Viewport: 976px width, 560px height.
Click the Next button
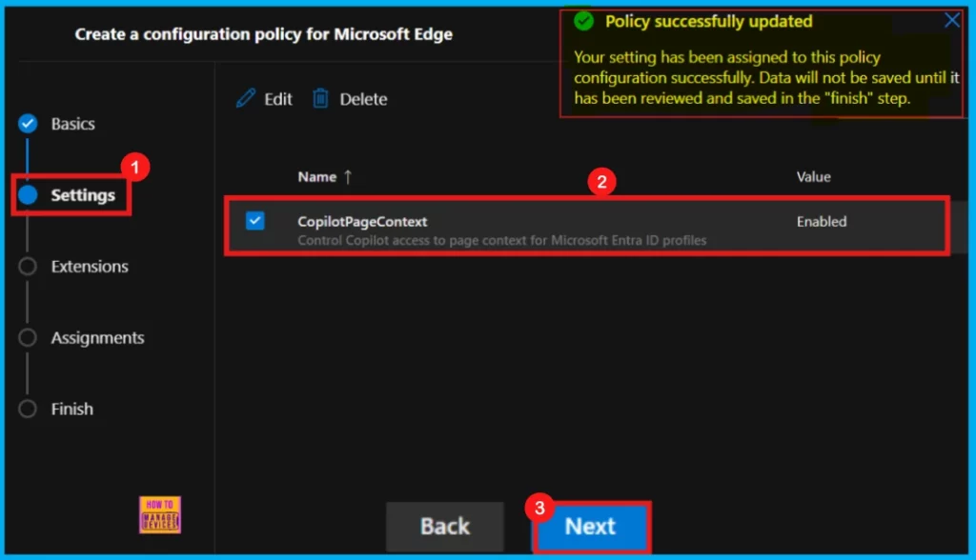pos(591,527)
